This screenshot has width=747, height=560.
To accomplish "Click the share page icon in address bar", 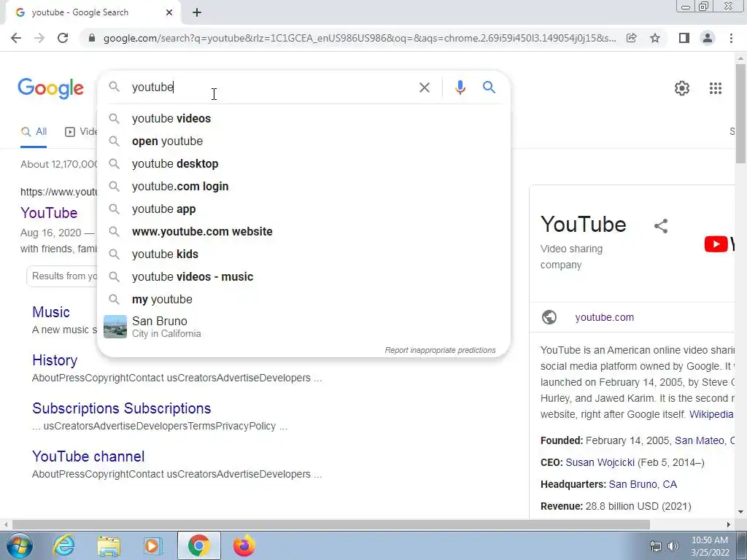I will point(631,38).
